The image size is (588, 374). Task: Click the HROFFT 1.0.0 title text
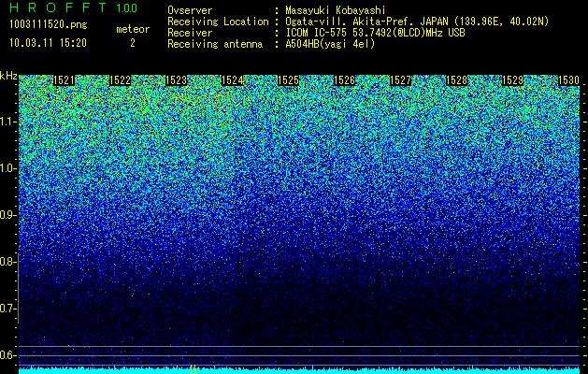click(x=74, y=7)
